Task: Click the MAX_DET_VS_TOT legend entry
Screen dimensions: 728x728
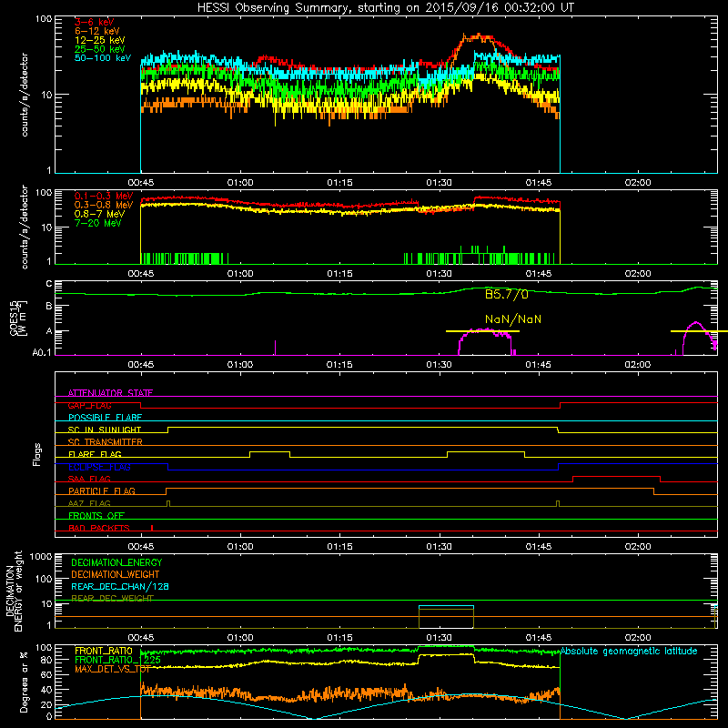Action: point(112,669)
